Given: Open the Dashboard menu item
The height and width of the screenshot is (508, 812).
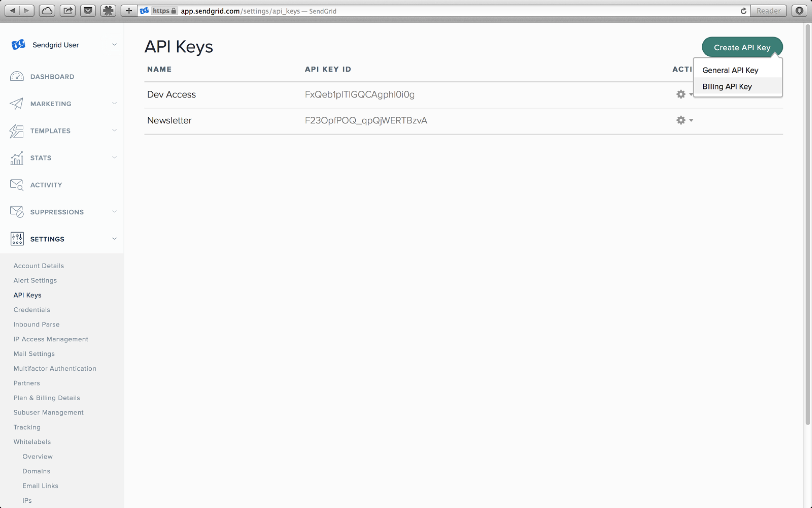Looking at the screenshot, I should (52, 77).
